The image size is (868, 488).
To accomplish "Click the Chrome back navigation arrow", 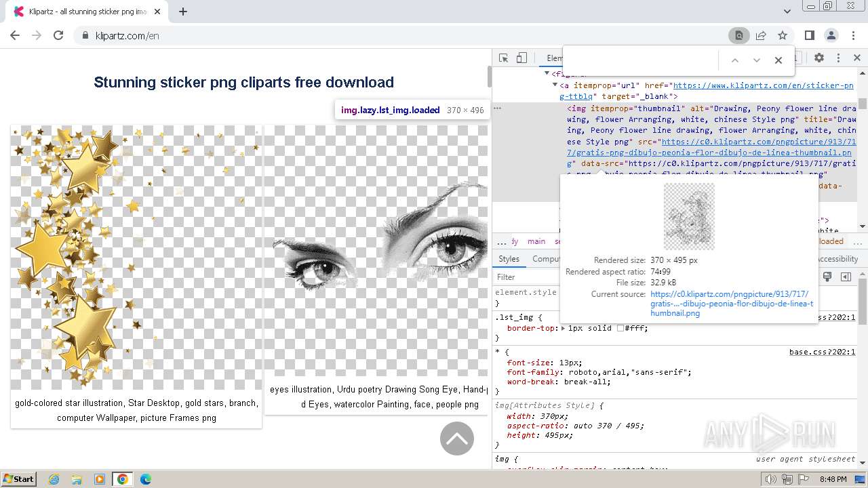I will (x=15, y=35).
